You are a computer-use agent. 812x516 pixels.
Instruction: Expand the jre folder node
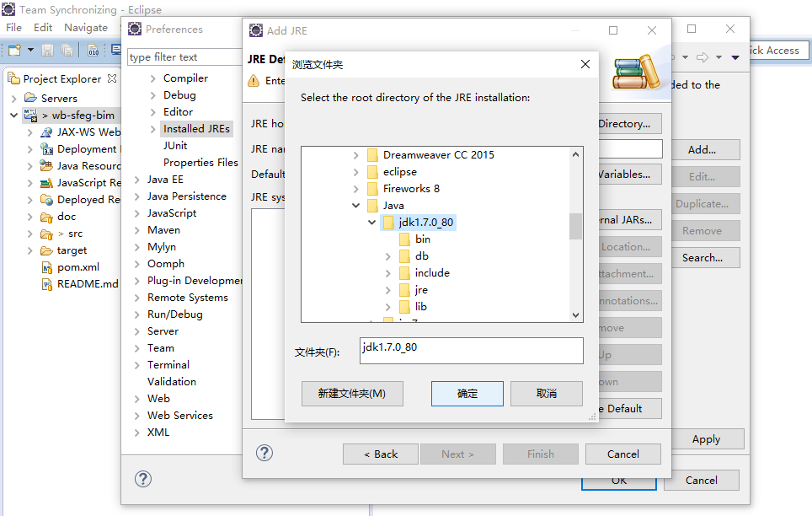387,290
